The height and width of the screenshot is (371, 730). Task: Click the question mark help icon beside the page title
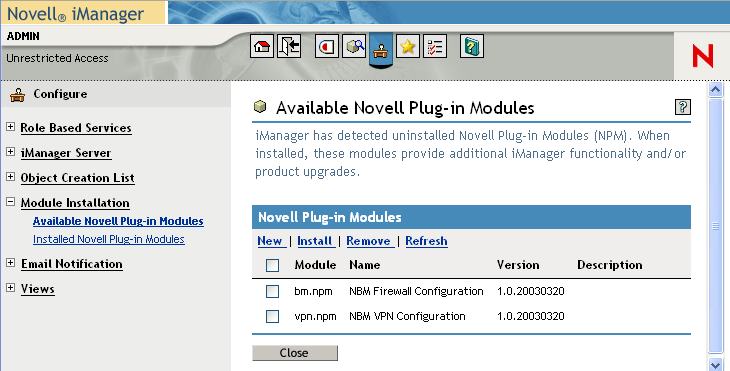(x=683, y=107)
